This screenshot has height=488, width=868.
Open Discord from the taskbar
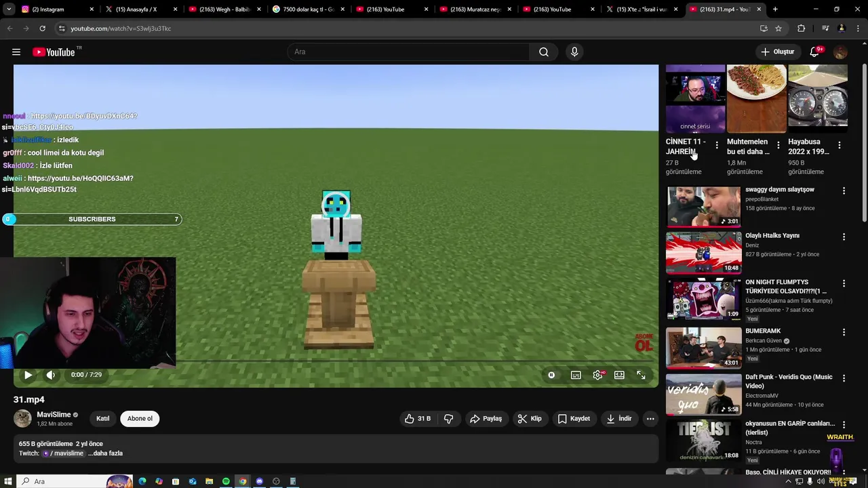259,481
